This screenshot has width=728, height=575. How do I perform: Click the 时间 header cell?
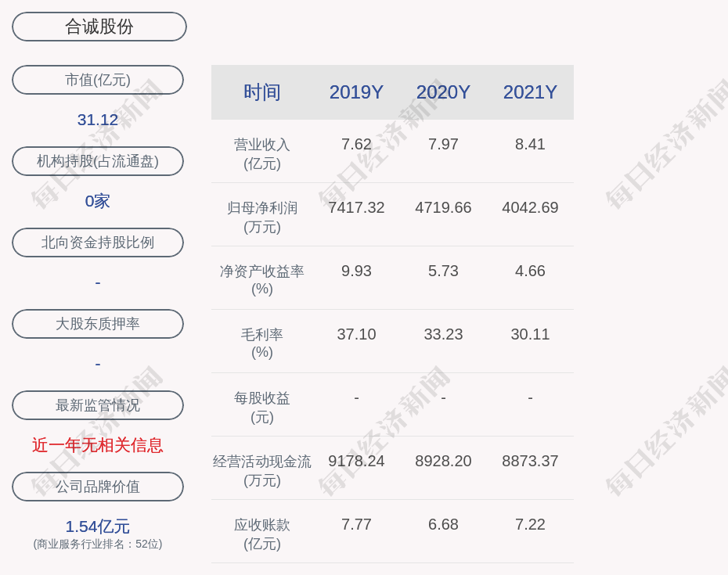pyautogui.click(x=262, y=92)
